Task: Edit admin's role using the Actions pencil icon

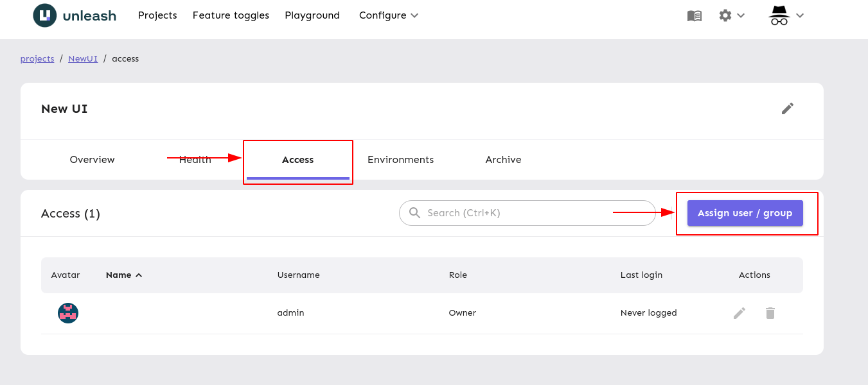Action: pyautogui.click(x=739, y=312)
